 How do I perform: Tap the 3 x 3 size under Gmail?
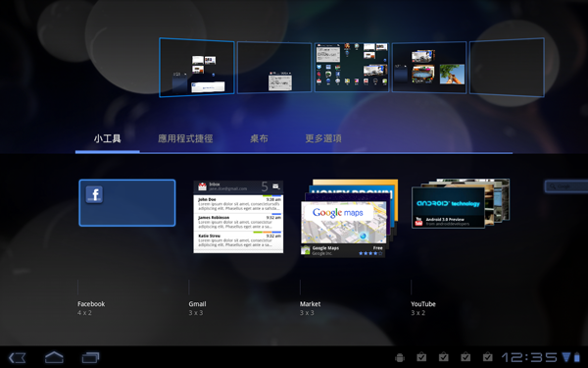click(x=196, y=312)
